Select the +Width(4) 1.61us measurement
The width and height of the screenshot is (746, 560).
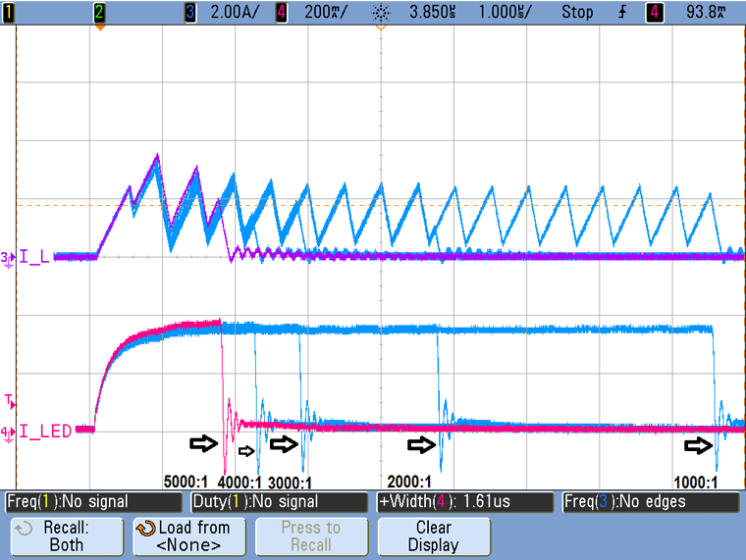[465, 502]
